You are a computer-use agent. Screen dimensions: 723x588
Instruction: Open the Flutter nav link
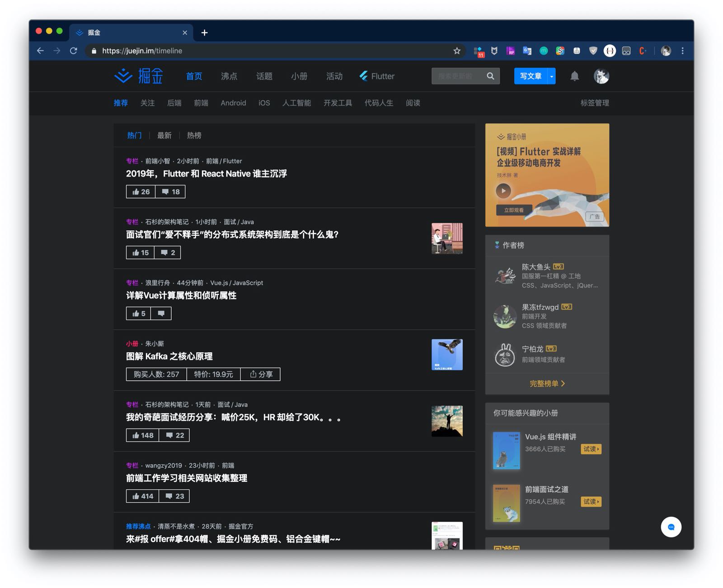pos(377,76)
